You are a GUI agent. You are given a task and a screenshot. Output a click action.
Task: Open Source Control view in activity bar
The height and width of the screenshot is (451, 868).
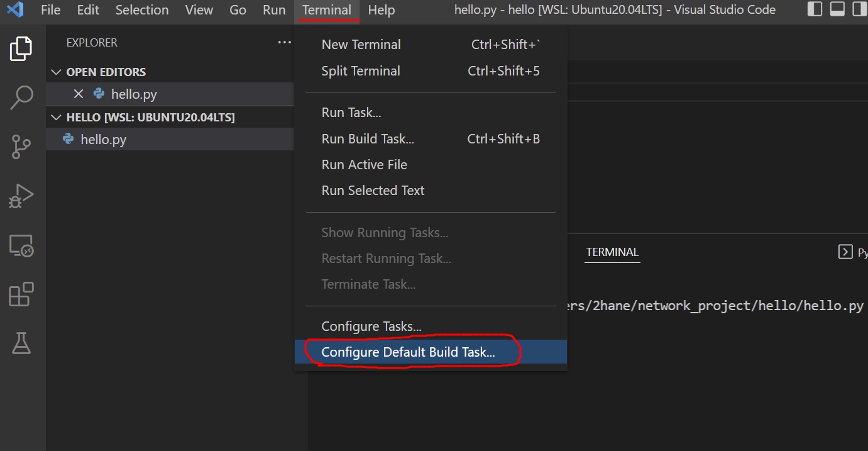[21, 147]
